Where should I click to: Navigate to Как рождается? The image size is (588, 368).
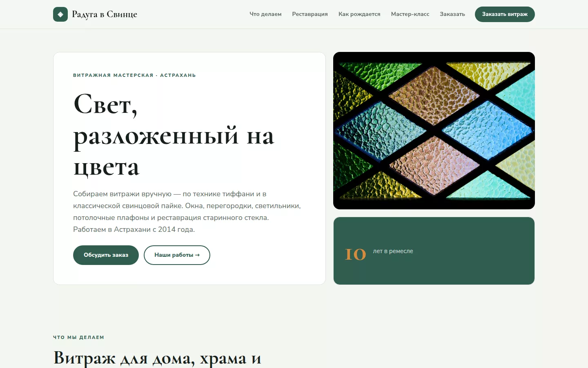tap(359, 14)
